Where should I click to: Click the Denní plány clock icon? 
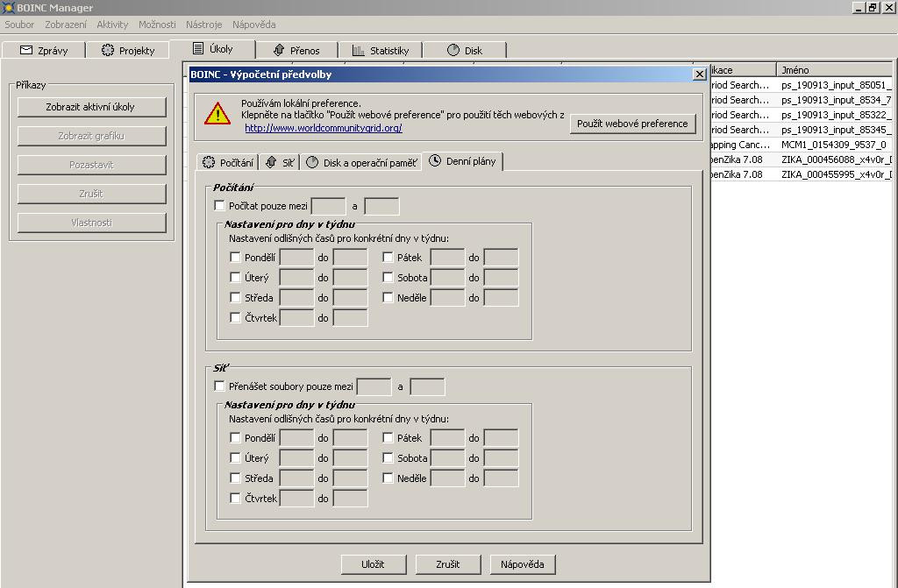click(x=435, y=161)
